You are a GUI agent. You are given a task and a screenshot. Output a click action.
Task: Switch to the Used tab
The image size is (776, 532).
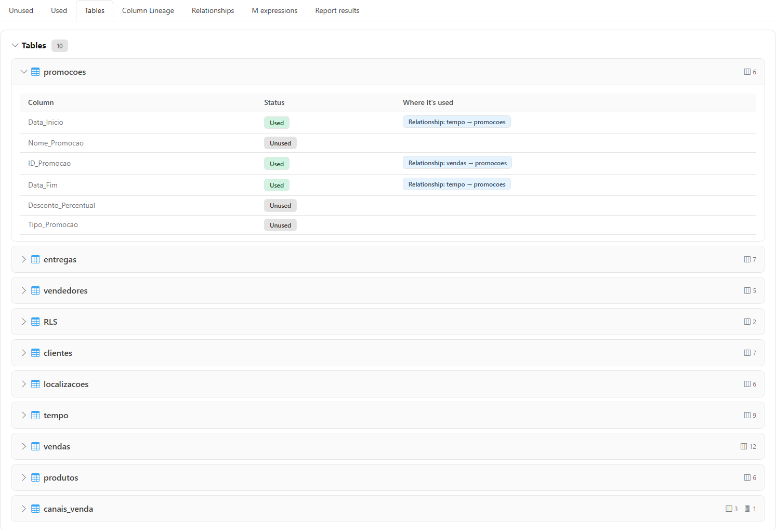click(x=59, y=10)
